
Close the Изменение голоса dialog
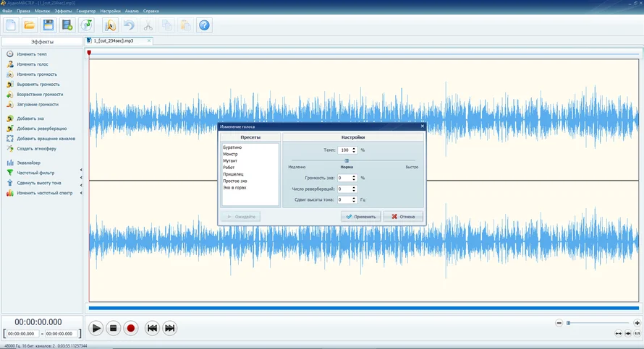tap(422, 126)
